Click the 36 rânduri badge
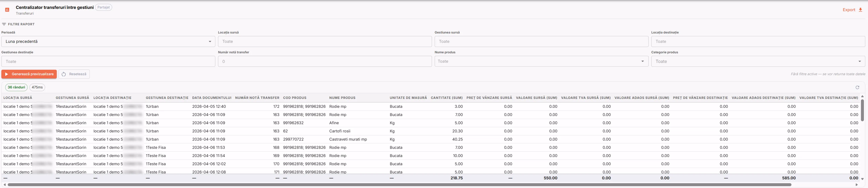This screenshot has width=868, height=188. 16,87
